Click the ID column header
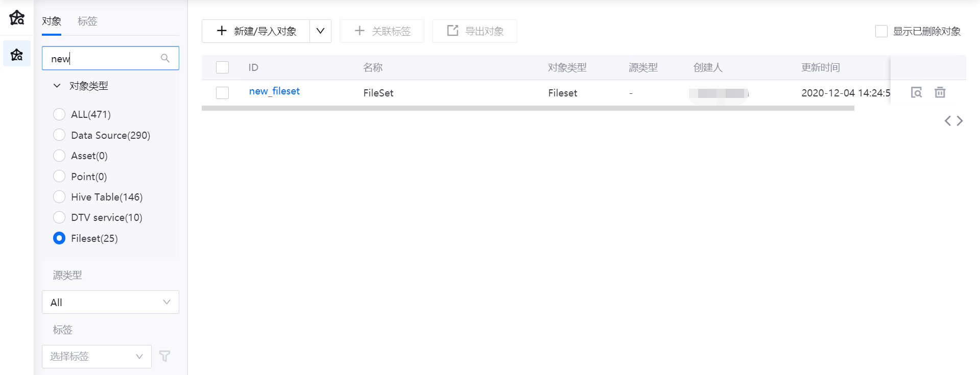This screenshot has height=375, width=980. click(x=253, y=67)
